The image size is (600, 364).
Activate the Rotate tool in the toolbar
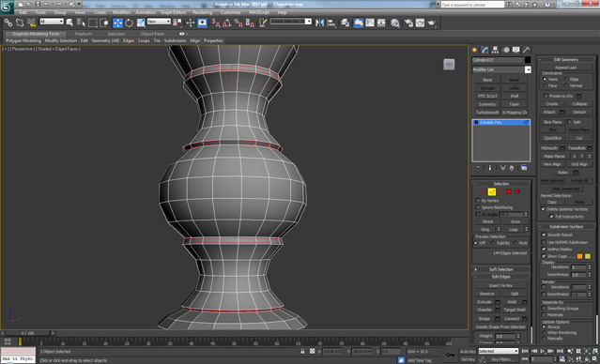coord(130,23)
